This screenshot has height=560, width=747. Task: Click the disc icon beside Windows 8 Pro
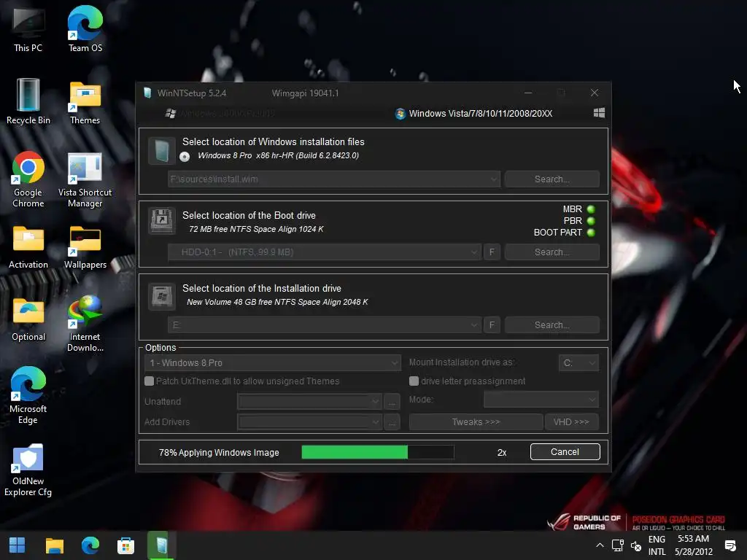[x=185, y=156]
